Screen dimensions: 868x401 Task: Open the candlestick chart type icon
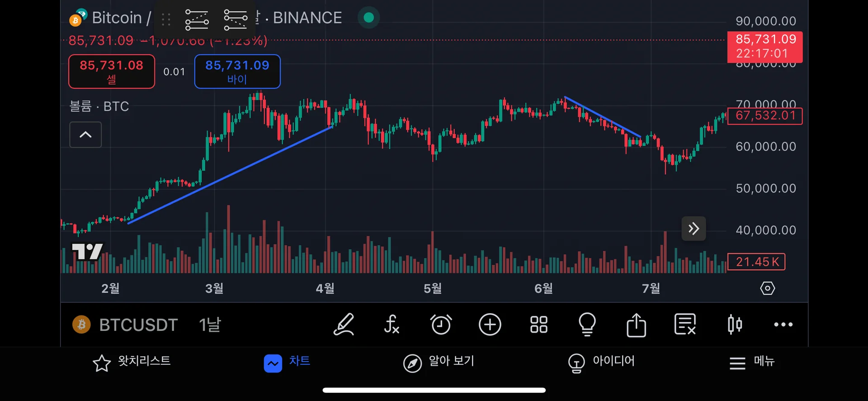point(735,325)
